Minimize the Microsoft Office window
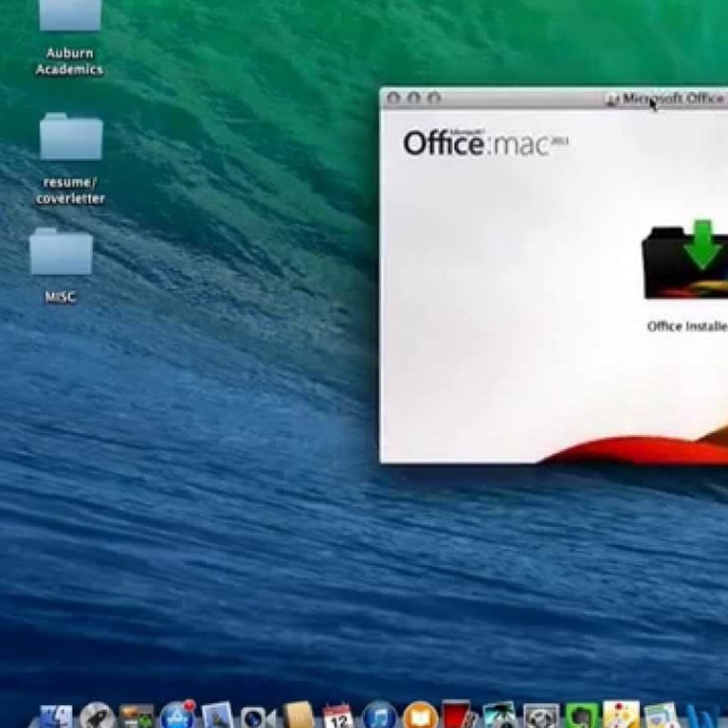 (x=413, y=98)
